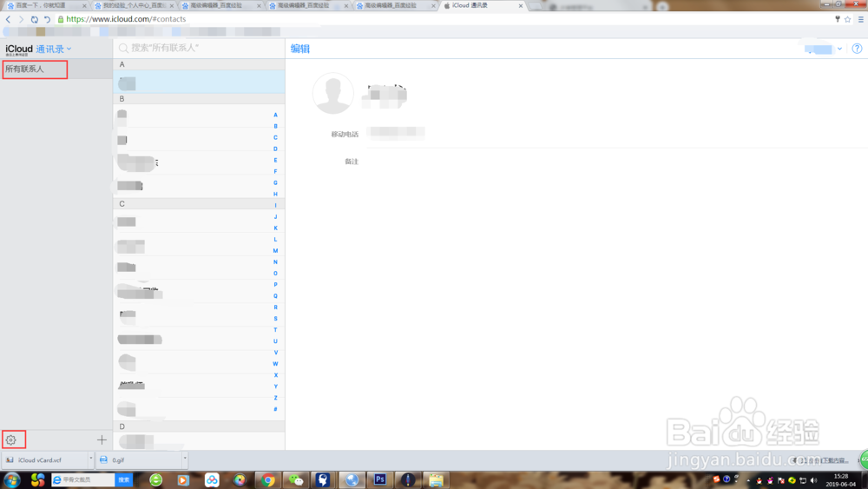Launch Chrome from the taskbar
Viewport: 868px width, 489px height.
tap(268, 479)
